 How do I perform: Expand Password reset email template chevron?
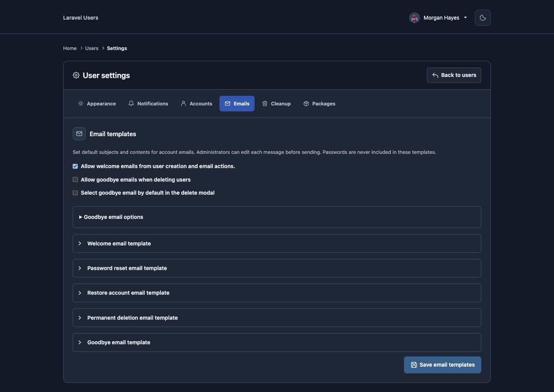pyautogui.click(x=80, y=268)
